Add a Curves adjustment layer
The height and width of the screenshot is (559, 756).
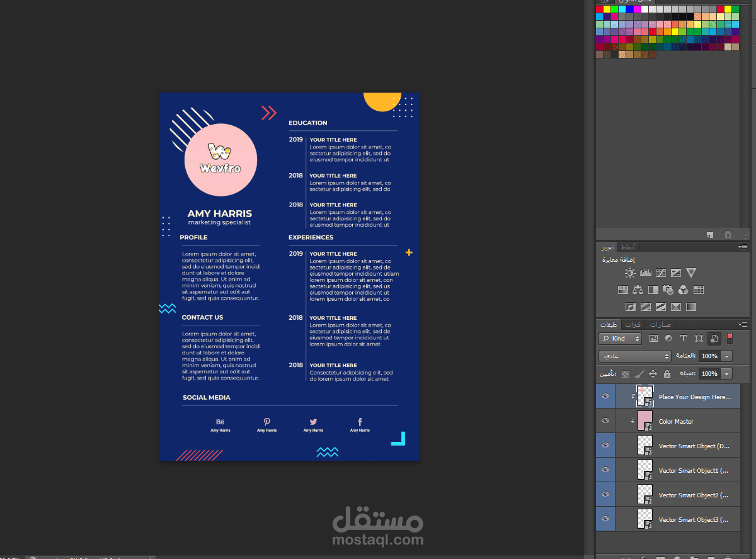click(x=661, y=273)
